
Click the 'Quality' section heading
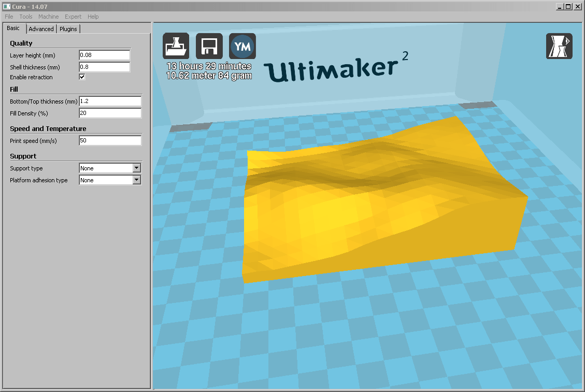click(x=21, y=43)
